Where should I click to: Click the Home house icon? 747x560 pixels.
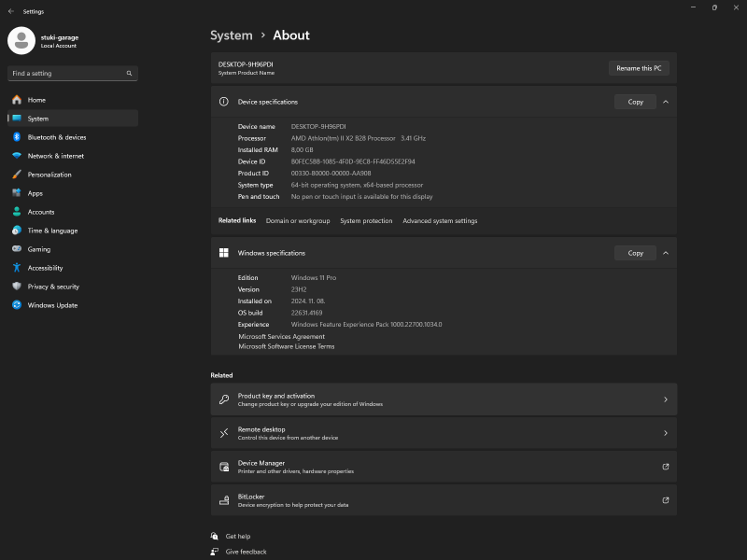(x=17, y=100)
